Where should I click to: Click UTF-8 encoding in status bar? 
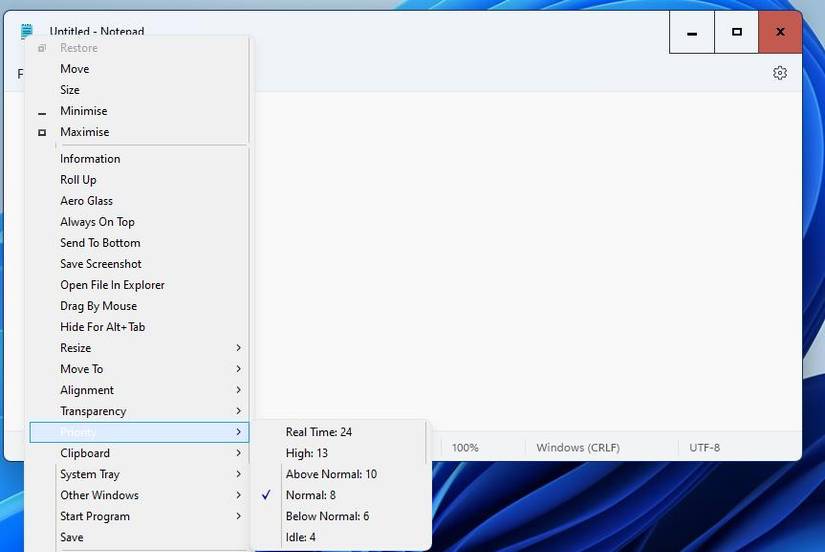[705, 448]
